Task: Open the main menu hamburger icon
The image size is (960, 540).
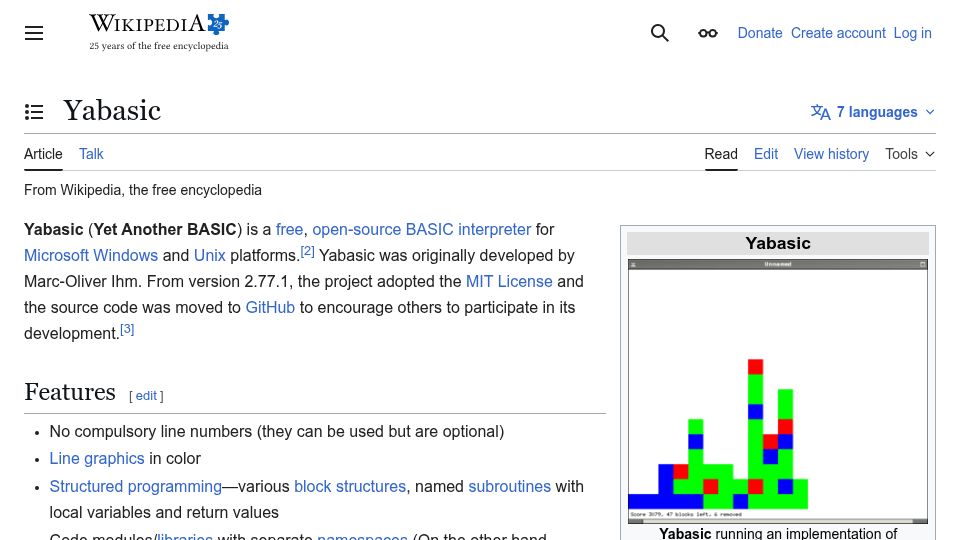Action: tap(34, 33)
